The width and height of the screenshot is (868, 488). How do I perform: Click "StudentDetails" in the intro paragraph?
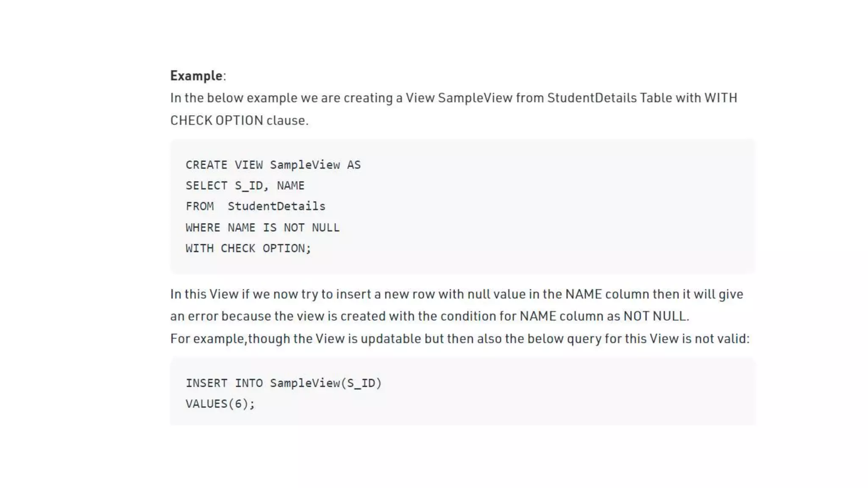click(592, 98)
